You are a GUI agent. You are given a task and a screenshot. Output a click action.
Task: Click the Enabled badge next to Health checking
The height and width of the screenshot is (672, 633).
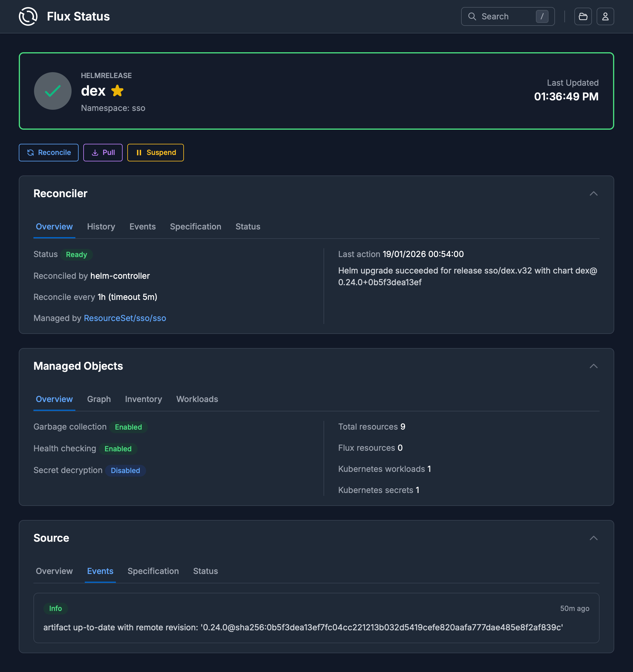[x=118, y=449]
